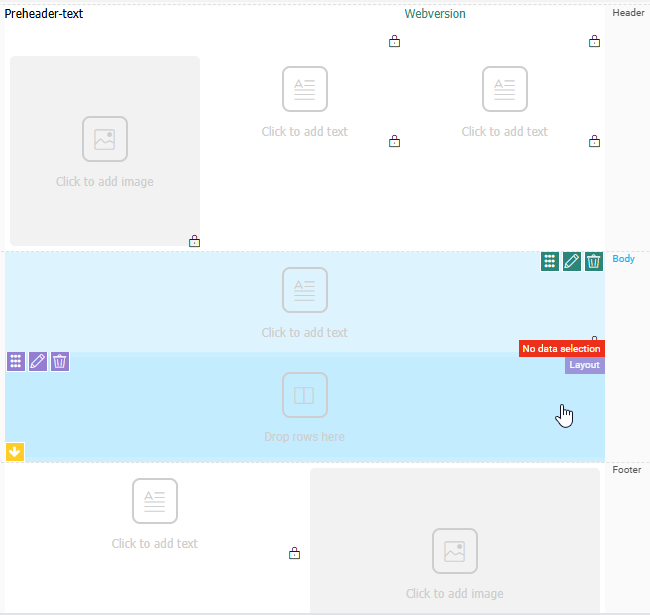This screenshot has width=650, height=615.
Task: Click the purple Layout tag
Action: 584,365
